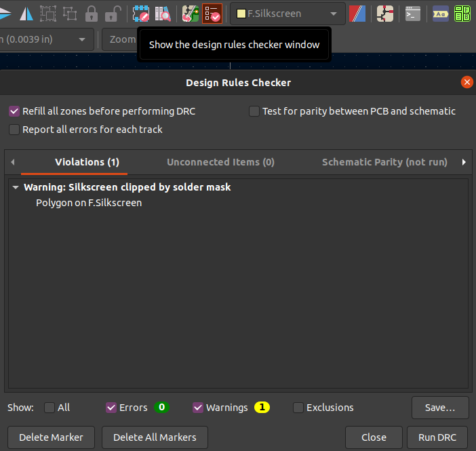The image size is (476, 451).
Task: Uncheck Refill all zones before performing DRC
Action: (14, 111)
